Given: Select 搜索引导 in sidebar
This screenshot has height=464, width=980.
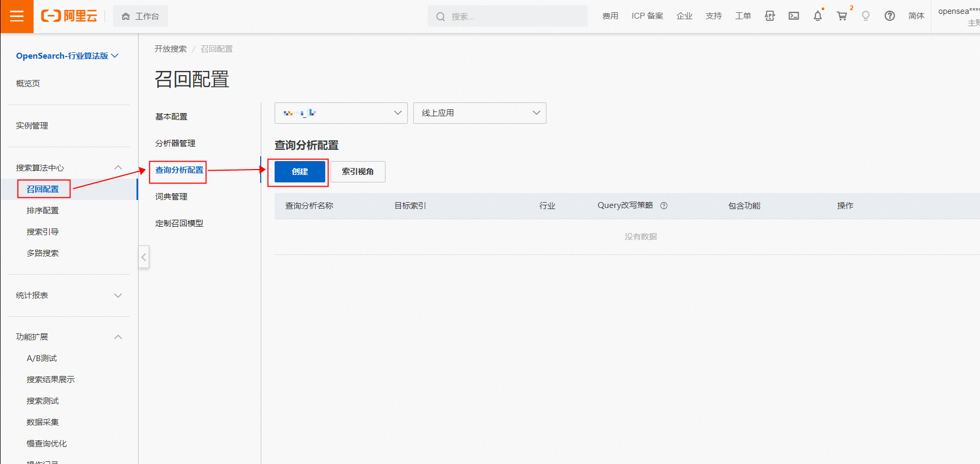Looking at the screenshot, I should click(x=43, y=232).
